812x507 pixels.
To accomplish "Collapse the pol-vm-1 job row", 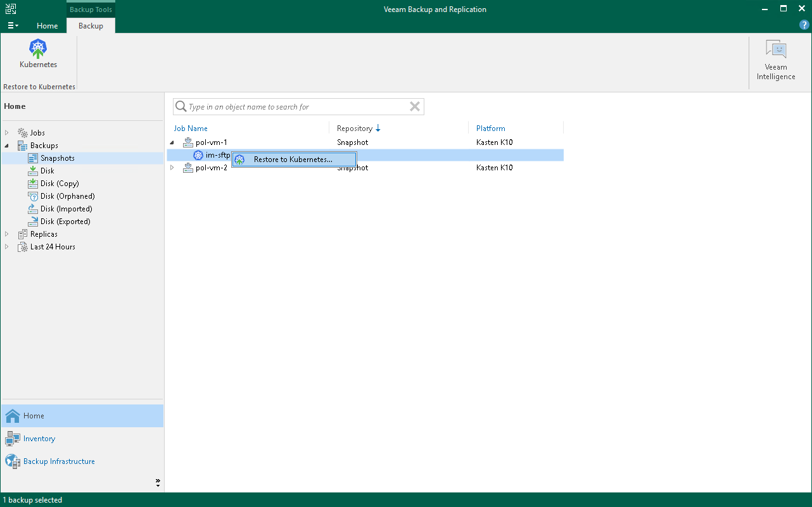I will [x=172, y=142].
